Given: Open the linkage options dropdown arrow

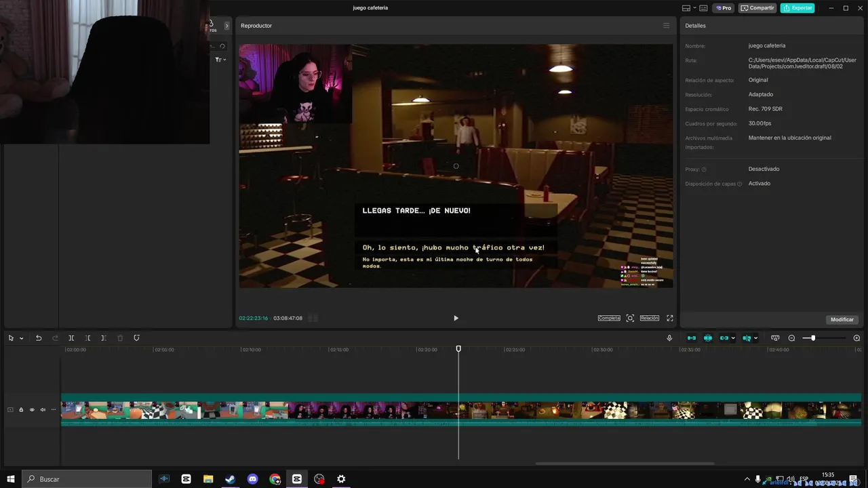Looking at the screenshot, I should pyautogui.click(x=733, y=338).
